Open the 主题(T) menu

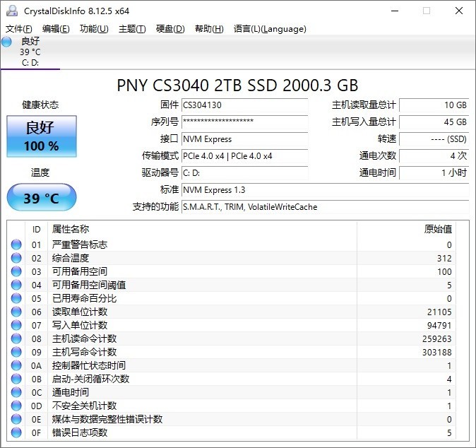click(x=132, y=29)
